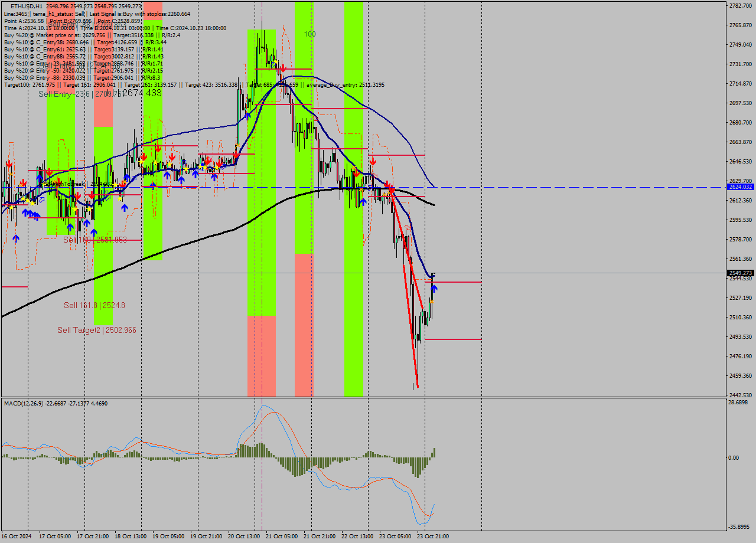Click the 2459.360 price scale value
The height and width of the screenshot is (543, 756).
tap(741, 375)
